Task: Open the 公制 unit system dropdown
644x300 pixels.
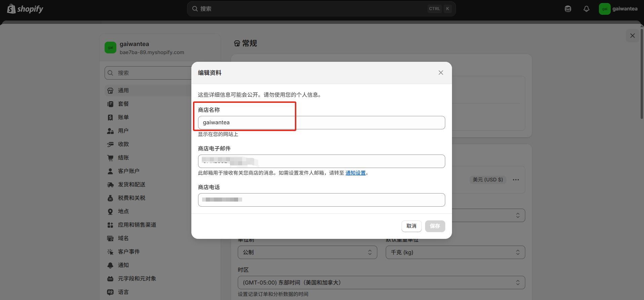Action: [307, 252]
